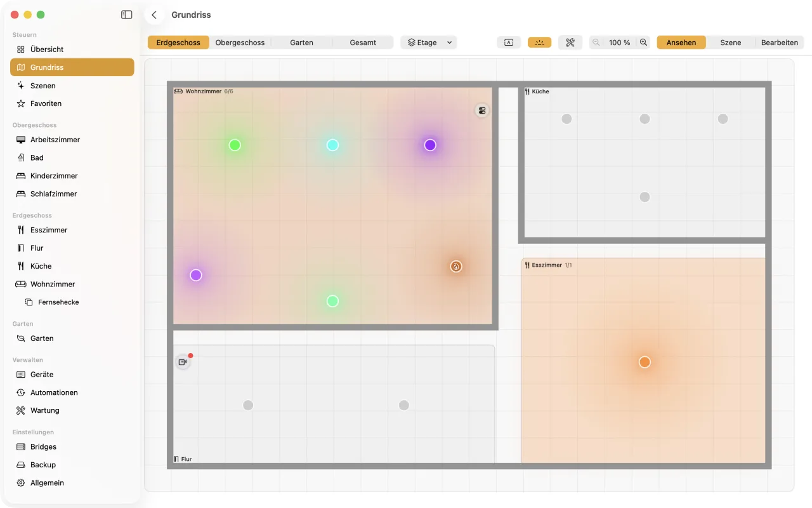Image resolution: width=812 pixels, height=508 pixels.
Task: Open Backup settings
Action: click(x=72, y=465)
